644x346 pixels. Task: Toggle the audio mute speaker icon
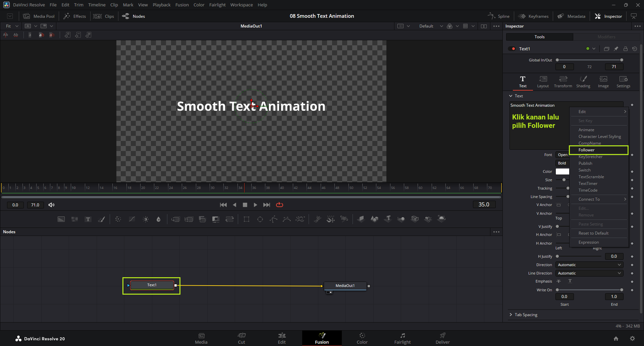coord(51,205)
